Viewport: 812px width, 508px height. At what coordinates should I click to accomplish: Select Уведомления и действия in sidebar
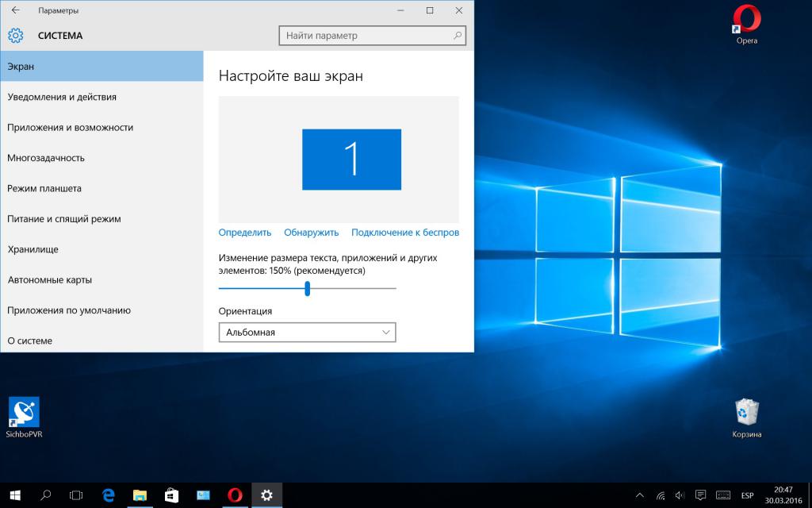(x=62, y=97)
